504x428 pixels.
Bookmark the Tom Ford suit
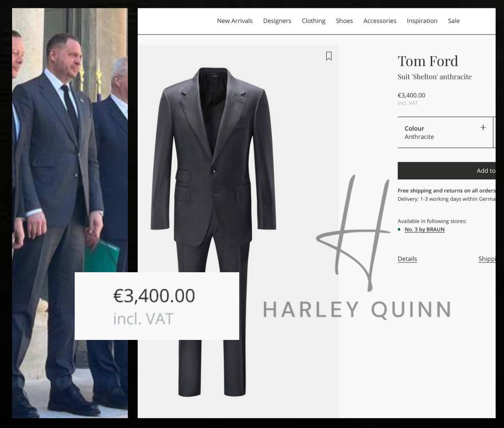tap(329, 56)
